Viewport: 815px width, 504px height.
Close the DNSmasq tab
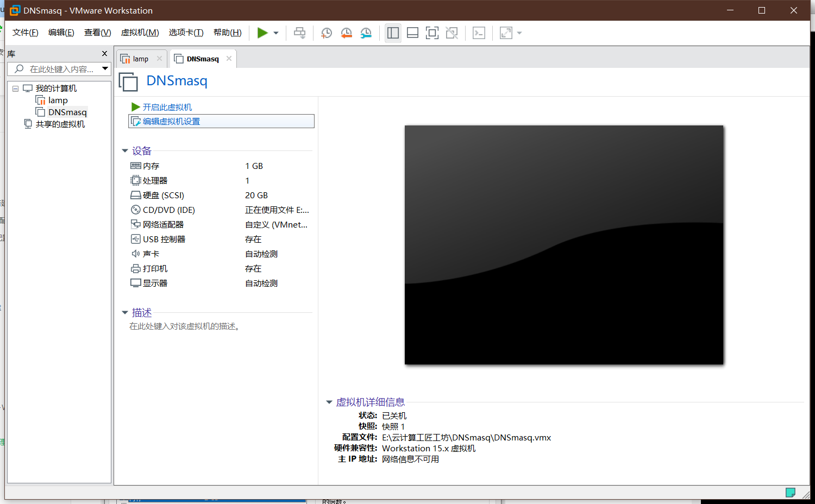pyautogui.click(x=229, y=59)
